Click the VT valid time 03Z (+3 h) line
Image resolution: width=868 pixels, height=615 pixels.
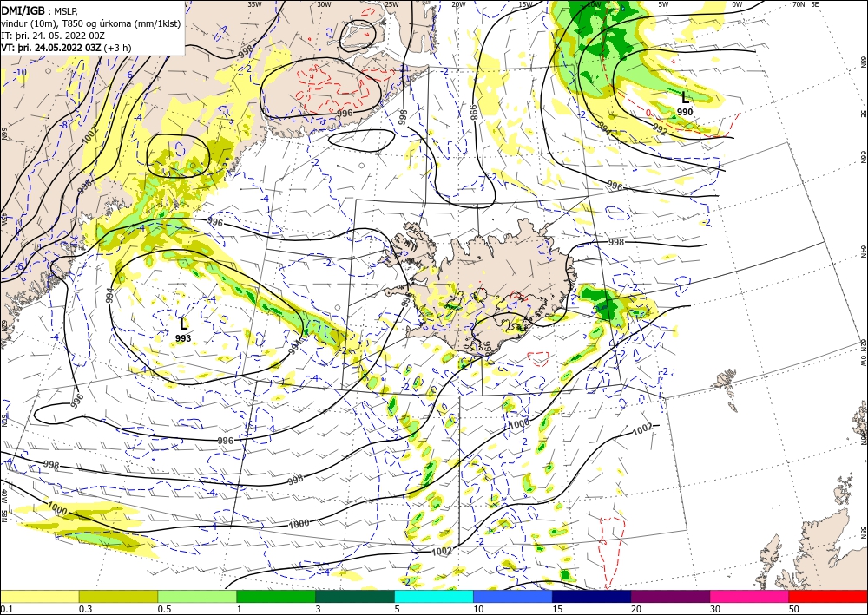(x=66, y=47)
